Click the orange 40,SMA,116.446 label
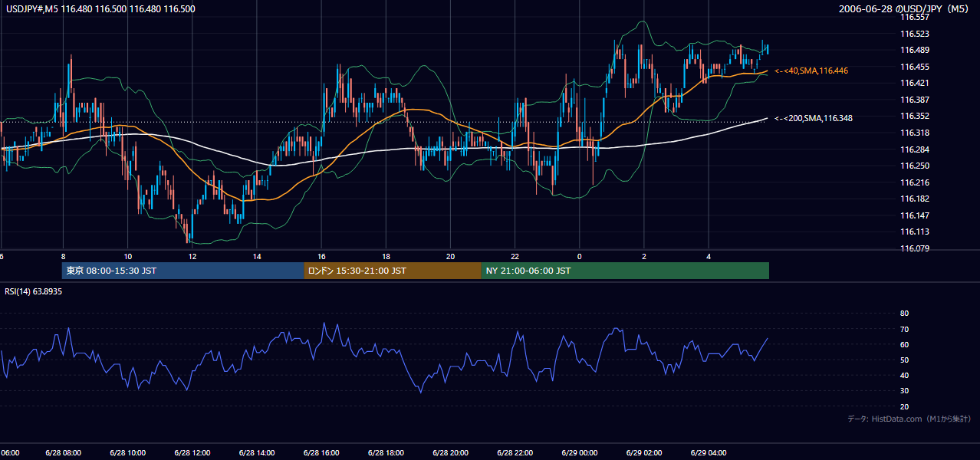 (811, 71)
